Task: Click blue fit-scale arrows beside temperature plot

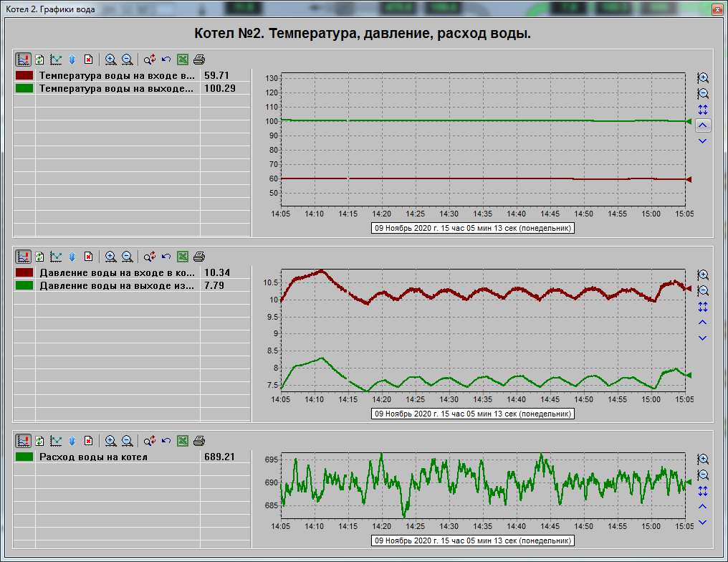Action: pos(703,110)
